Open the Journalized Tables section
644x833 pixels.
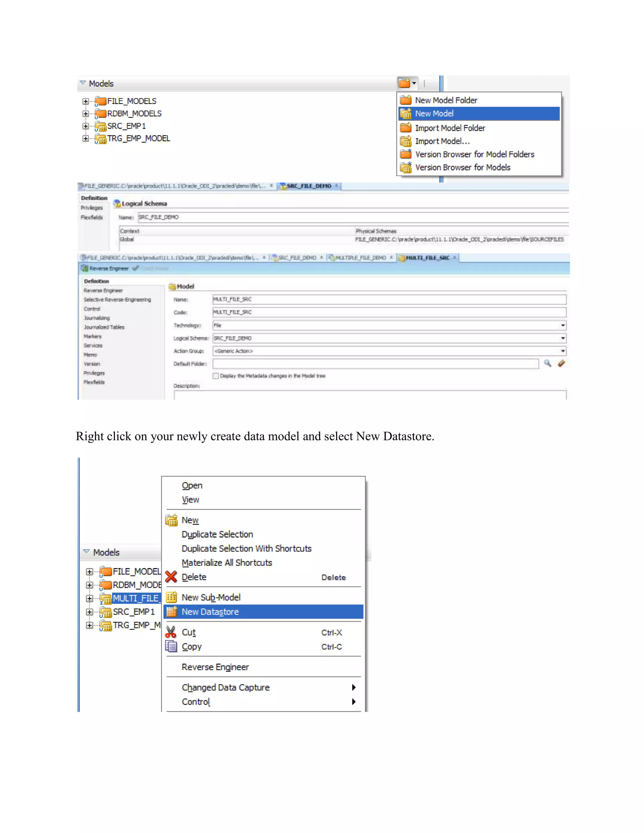coord(104,327)
